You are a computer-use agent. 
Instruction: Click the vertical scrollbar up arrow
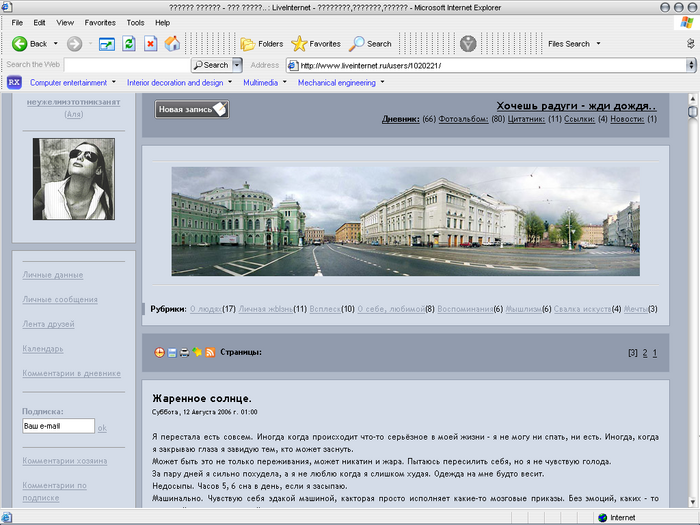(692, 99)
